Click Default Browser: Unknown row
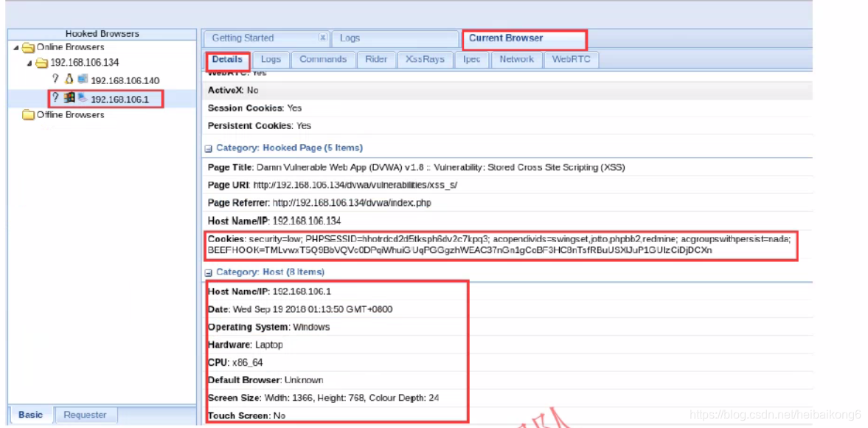Image resolution: width=868 pixels, height=428 pixels. click(507, 380)
